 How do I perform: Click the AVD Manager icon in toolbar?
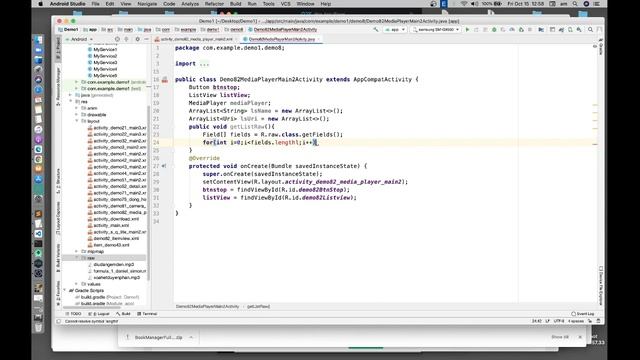[570, 29]
